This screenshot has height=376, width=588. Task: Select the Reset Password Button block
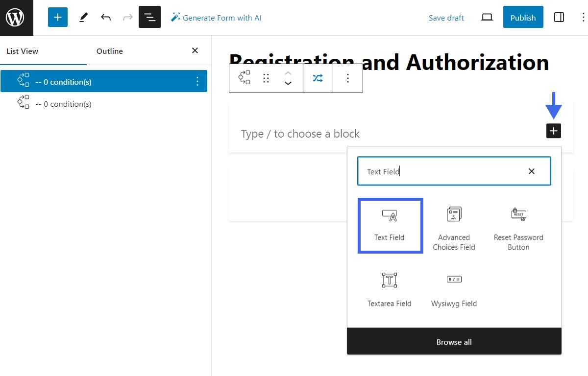(518, 225)
